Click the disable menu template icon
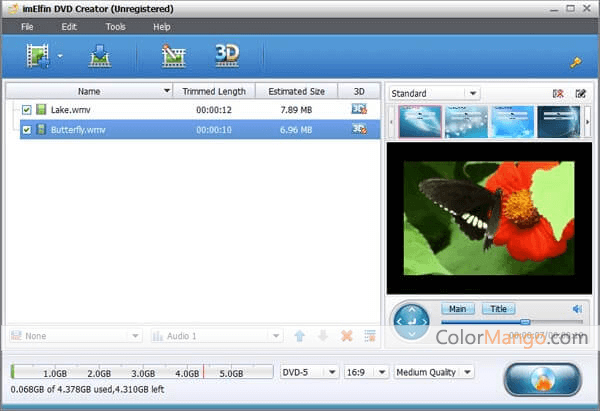The image size is (600, 411). pos(558,94)
